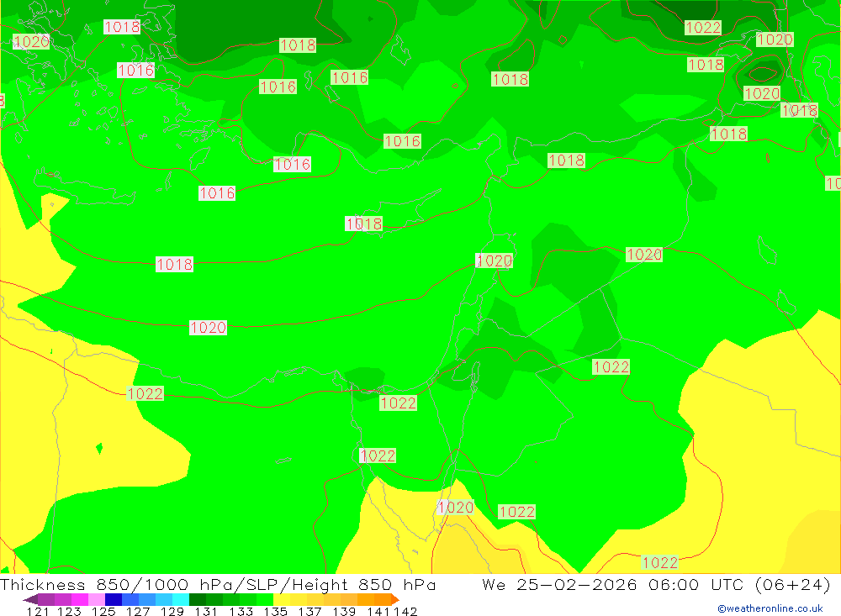Click the legend value 125
841x616 pixels.
(103, 611)
